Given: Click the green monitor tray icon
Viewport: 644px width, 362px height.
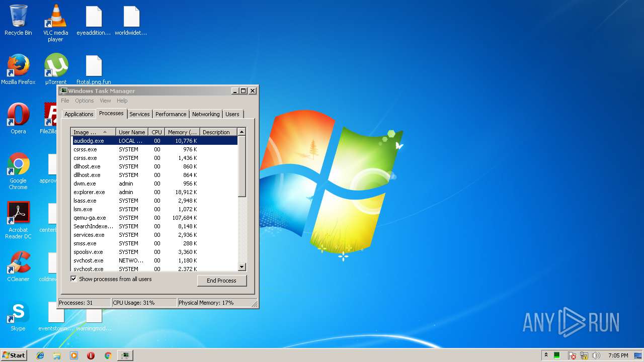Looking at the screenshot, I should tap(557, 355).
